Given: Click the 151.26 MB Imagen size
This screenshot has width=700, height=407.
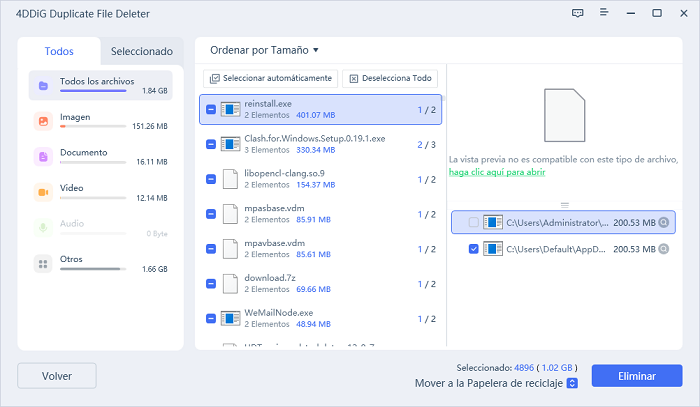Looking at the screenshot, I should pyautogui.click(x=150, y=126).
